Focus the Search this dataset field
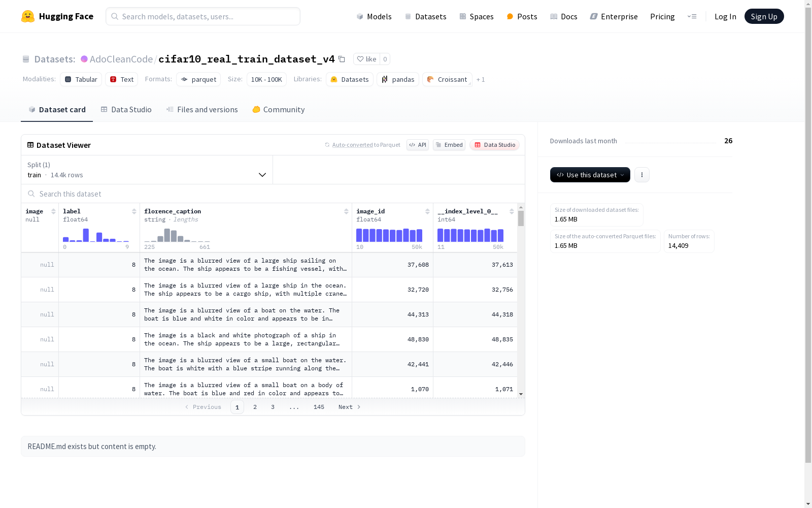Screen dimensions: 812x508 point(273,194)
